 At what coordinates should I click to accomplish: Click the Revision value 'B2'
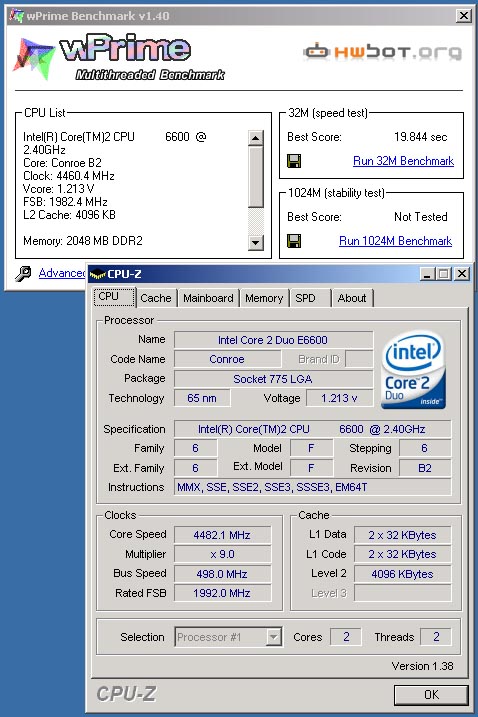pyautogui.click(x=425, y=468)
